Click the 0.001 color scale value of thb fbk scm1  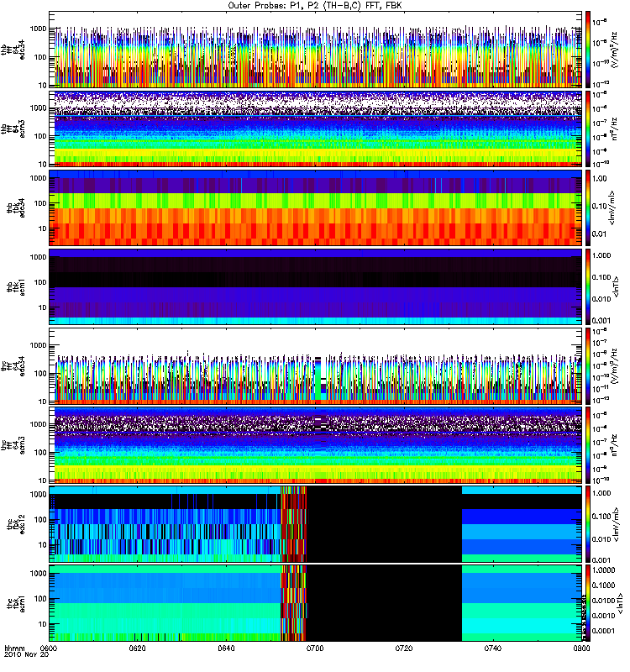[601, 321]
